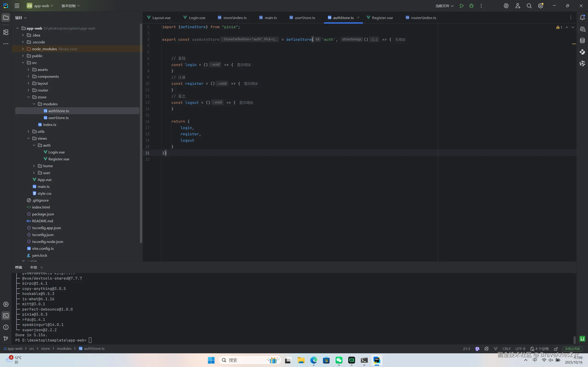Open the Problems tool window icon
This screenshot has width=588, height=367.
pos(6,327)
